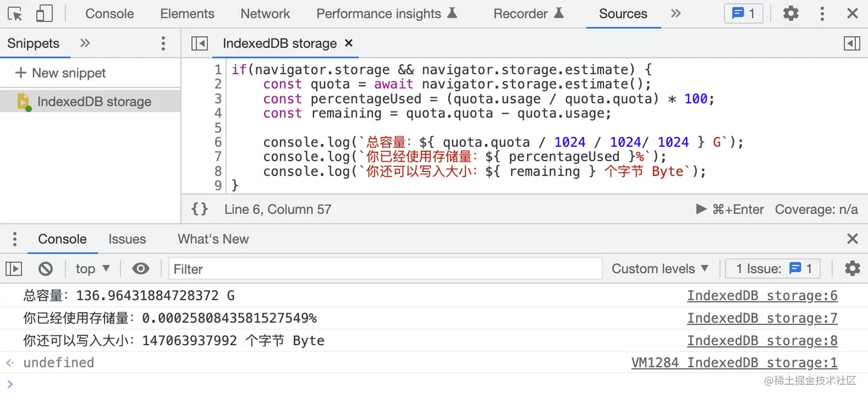Image resolution: width=868 pixels, height=398 pixels.
Task: Switch to the Network tab
Action: [265, 14]
